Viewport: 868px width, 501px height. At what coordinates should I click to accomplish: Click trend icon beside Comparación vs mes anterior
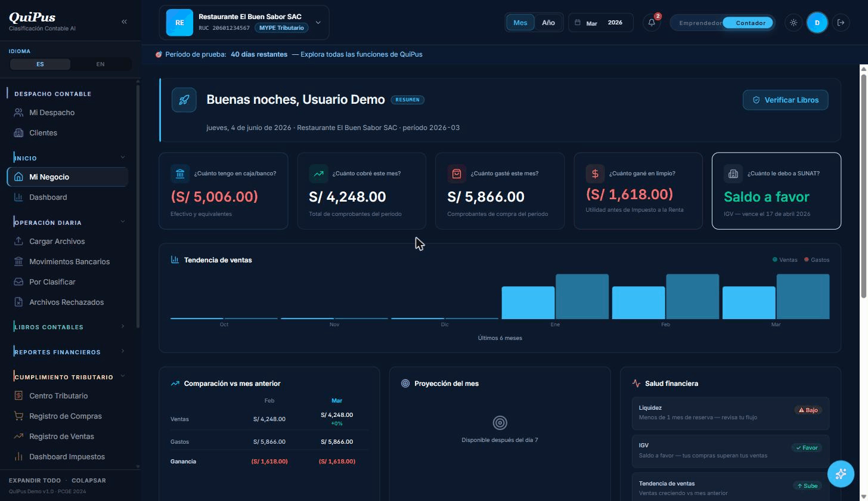click(175, 384)
